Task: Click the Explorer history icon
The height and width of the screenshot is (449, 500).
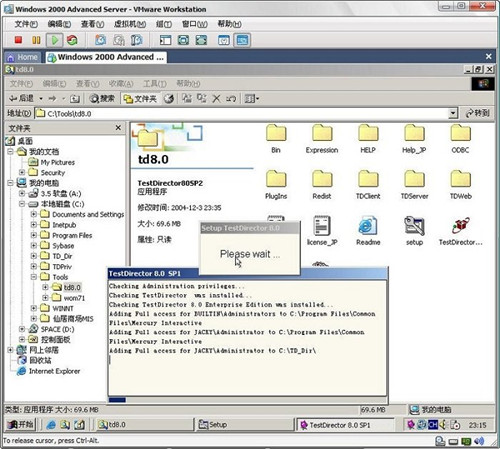Action: 169,99
